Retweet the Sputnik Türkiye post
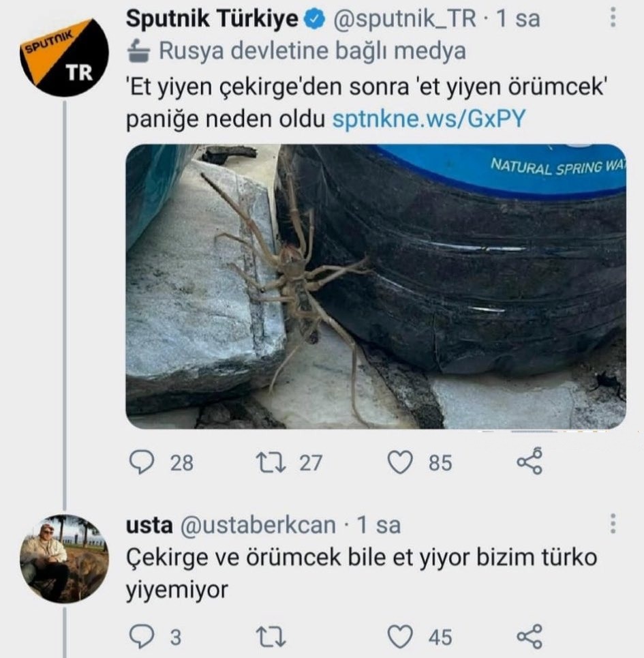Screen dimensions: 644x658 coord(271,462)
